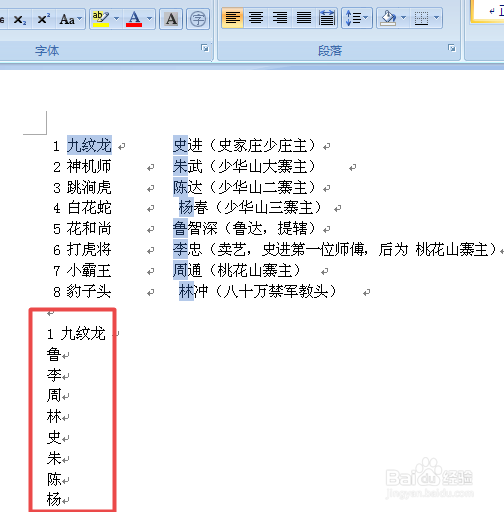Click the text 3 跳涧虎

click(x=82, y=187)
